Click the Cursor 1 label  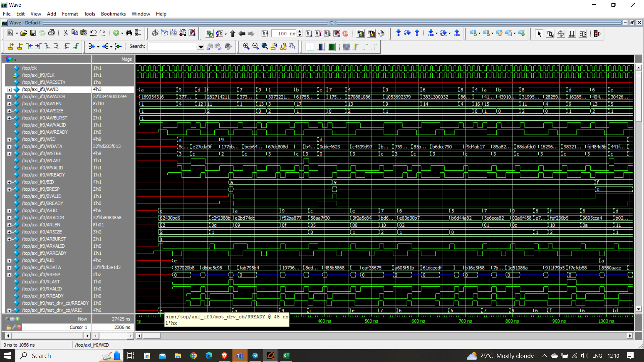click(78, 327)
